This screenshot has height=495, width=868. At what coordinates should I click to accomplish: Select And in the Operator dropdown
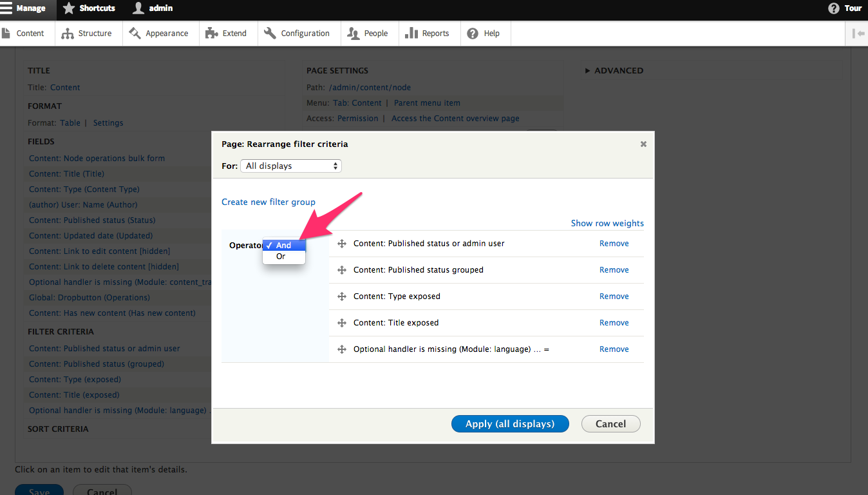[x=284, y=246]
